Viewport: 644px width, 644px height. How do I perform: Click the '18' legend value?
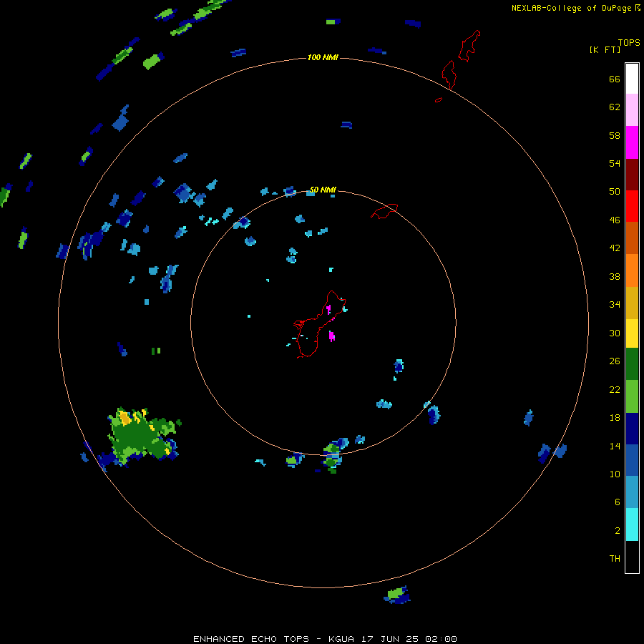pos(615,418)
